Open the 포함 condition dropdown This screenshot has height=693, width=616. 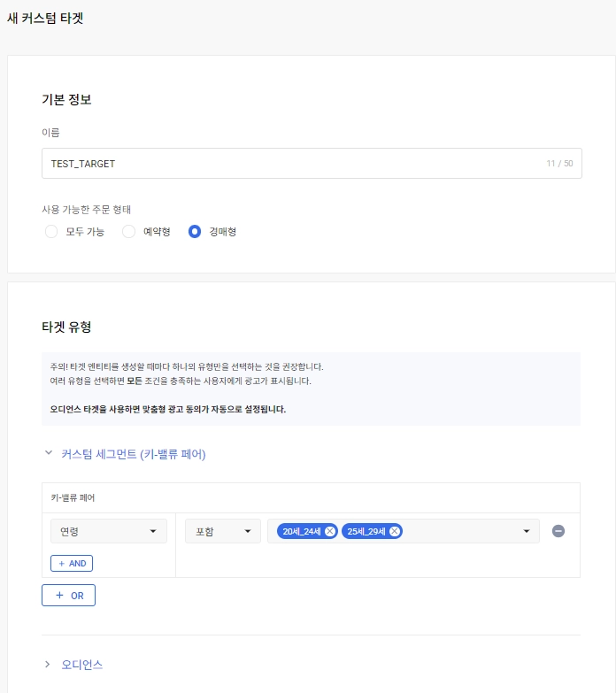coord(222,531)
